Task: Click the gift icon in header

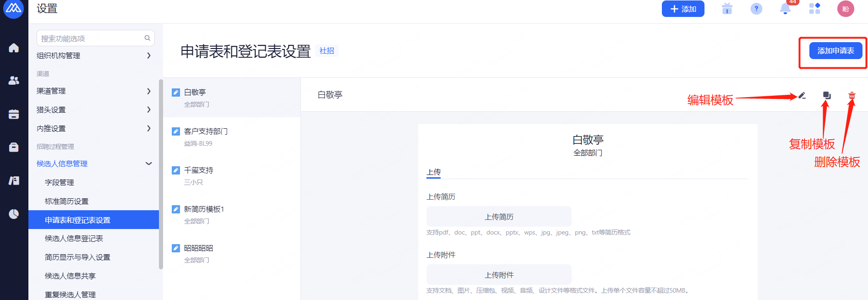Action: (727, 9)
